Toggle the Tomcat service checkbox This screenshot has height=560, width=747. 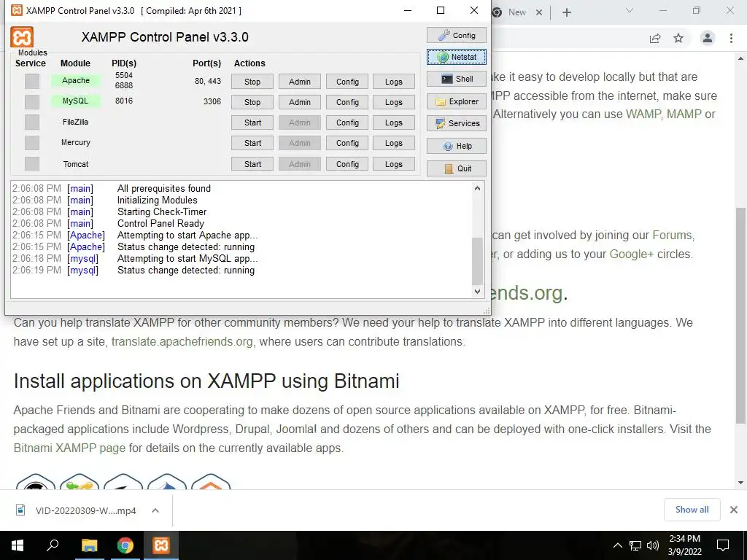(x=32, y=164)
